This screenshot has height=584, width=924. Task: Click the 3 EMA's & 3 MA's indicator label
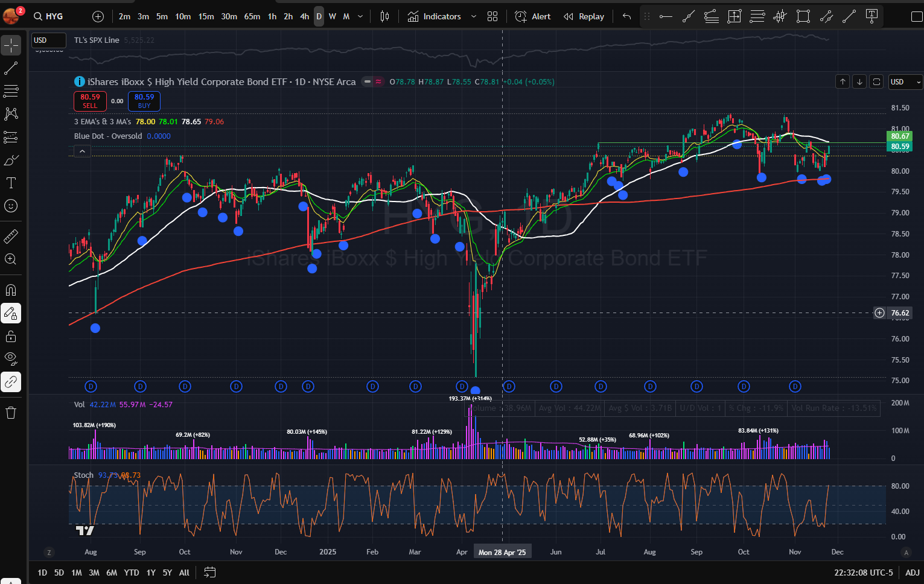(103, 121)
